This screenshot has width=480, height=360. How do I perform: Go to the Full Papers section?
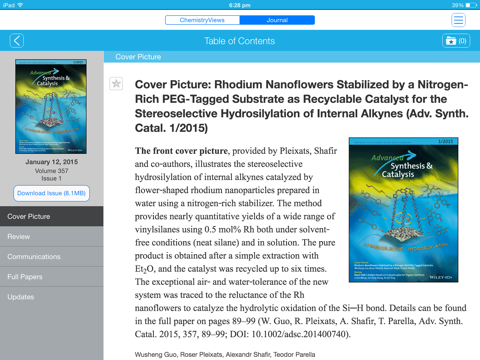52,277
